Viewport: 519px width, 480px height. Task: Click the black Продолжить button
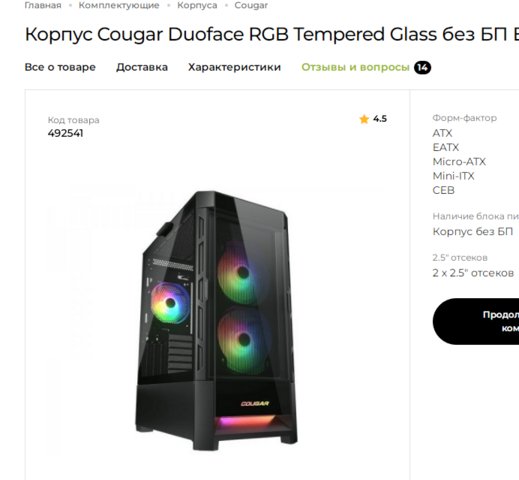[x=476, y=321]
